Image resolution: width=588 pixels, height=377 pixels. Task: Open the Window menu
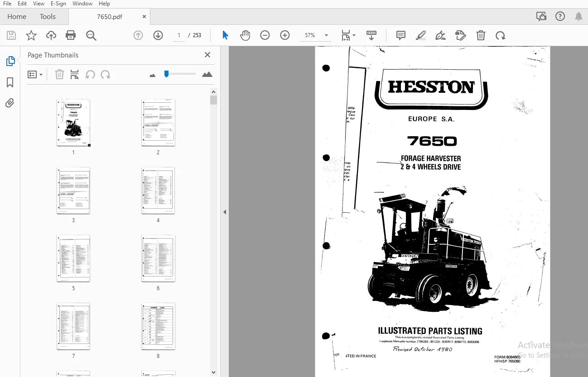click(x=82, y=4)
